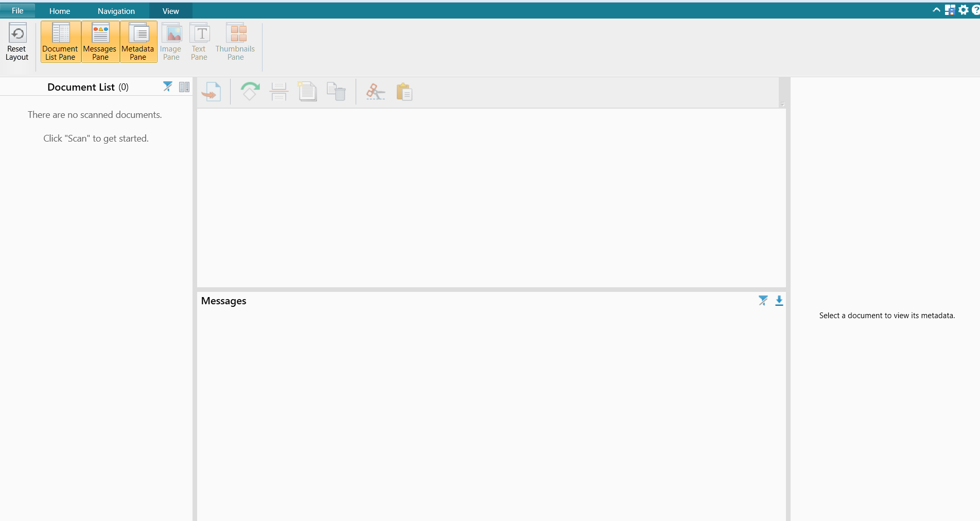Toggle the Messages Pane button

pos(100,42)
